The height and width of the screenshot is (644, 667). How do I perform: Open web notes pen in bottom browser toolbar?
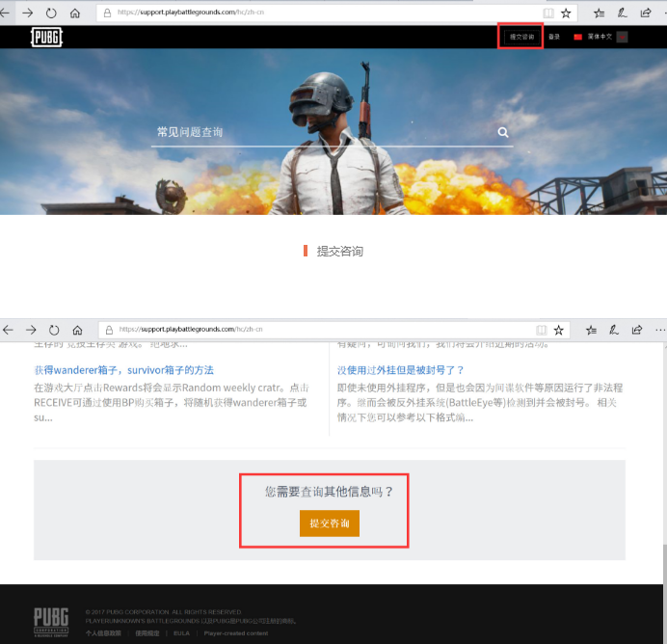pos(614,330)
